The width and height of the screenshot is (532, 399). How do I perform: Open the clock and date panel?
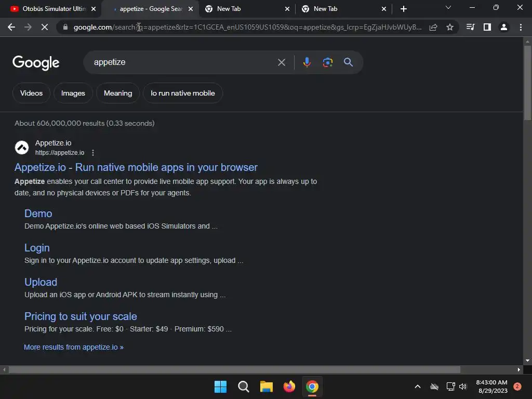[491, 387]
